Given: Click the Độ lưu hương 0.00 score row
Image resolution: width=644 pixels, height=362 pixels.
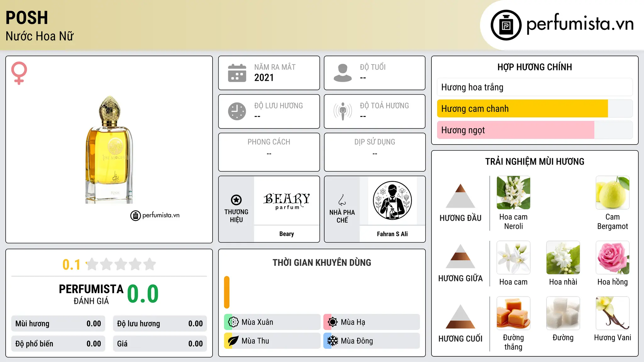Looking at the screenshot, I should click(160, 324).
